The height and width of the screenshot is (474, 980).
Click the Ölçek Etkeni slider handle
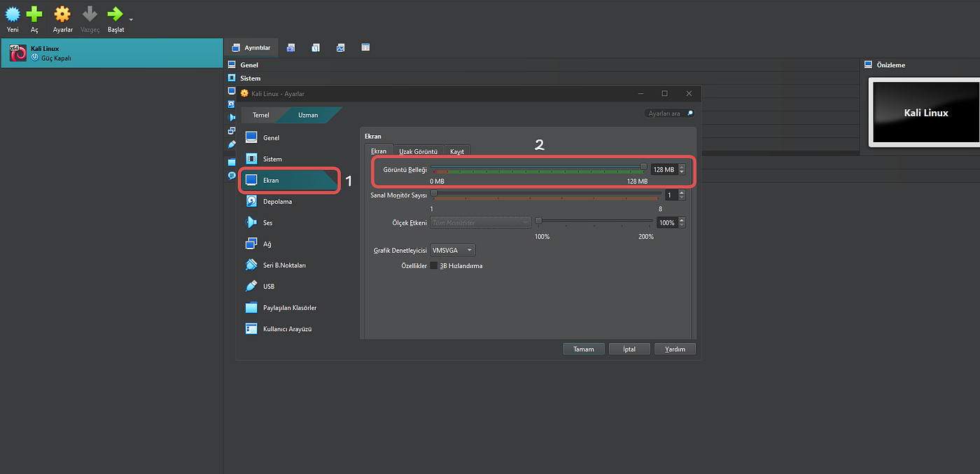[538, 220]
